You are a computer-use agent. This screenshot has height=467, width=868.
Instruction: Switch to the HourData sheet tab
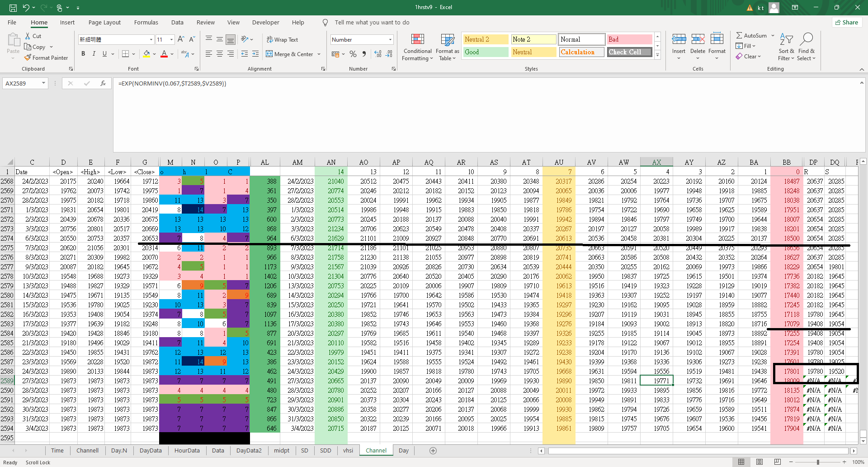point(187,451)
